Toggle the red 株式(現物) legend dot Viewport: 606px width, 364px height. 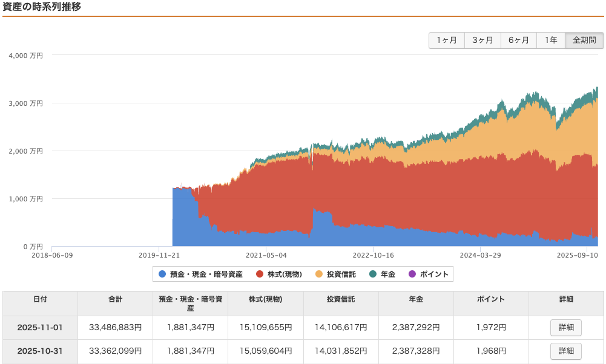(260, 274)
